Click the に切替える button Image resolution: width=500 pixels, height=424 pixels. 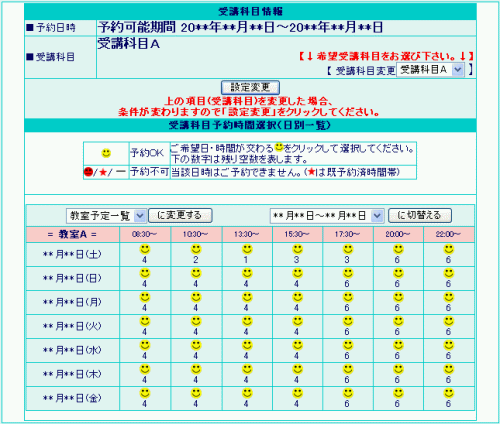420,215
